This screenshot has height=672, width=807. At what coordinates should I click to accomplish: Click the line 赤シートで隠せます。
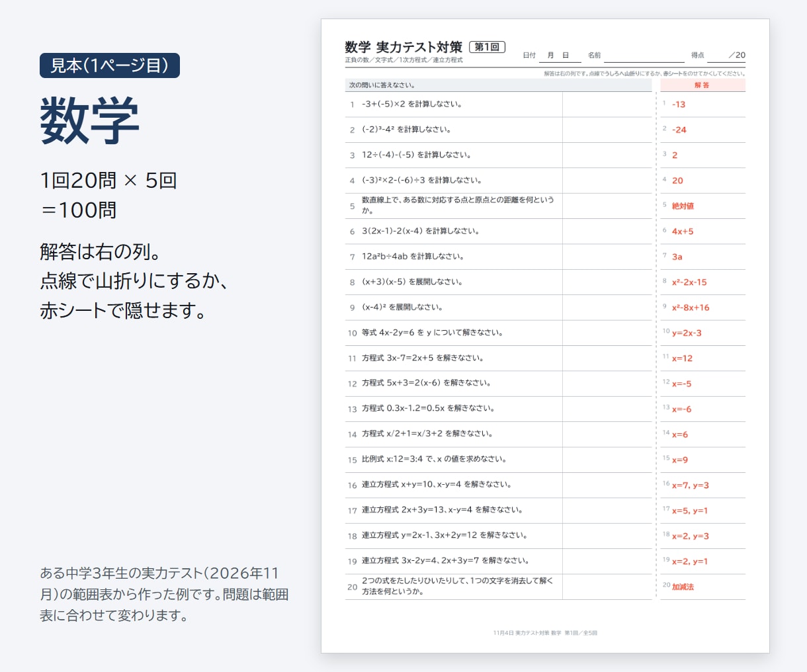coord(124,310)
